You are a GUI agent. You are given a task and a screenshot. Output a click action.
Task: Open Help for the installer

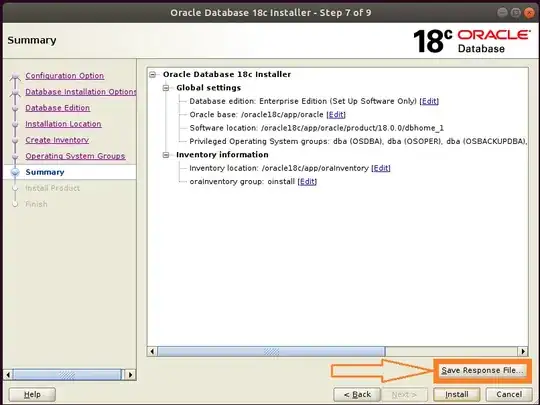[32, 394]
